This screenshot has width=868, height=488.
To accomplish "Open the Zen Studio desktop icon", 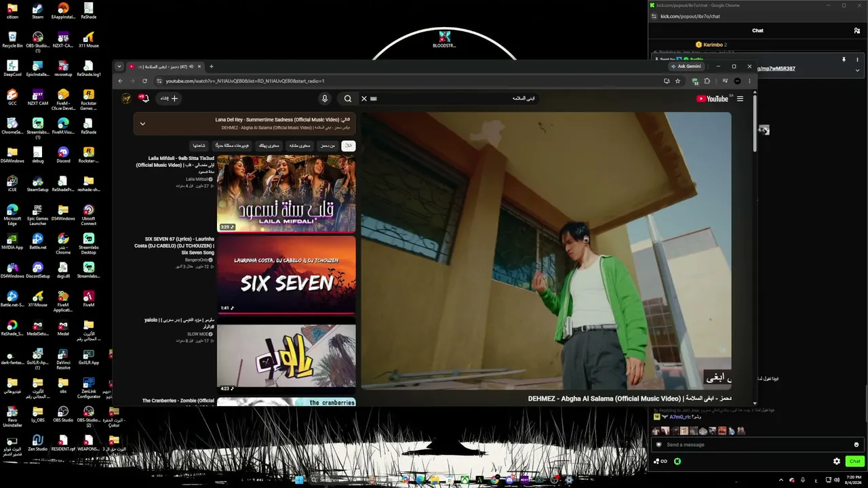I will click(x=37, y=443).
